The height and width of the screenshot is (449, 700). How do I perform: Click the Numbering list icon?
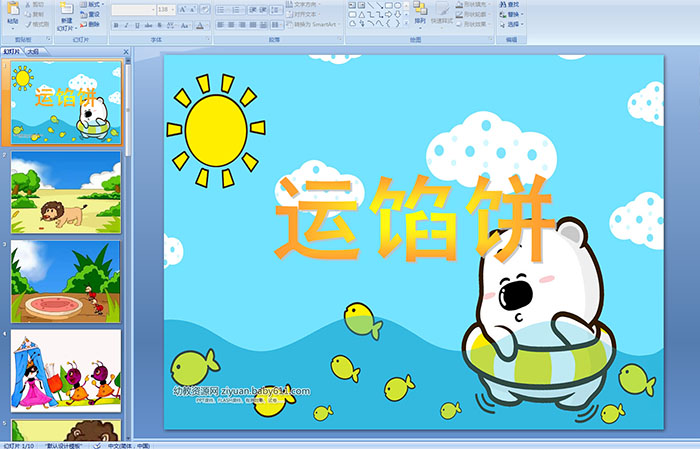[x=237, y=9]
